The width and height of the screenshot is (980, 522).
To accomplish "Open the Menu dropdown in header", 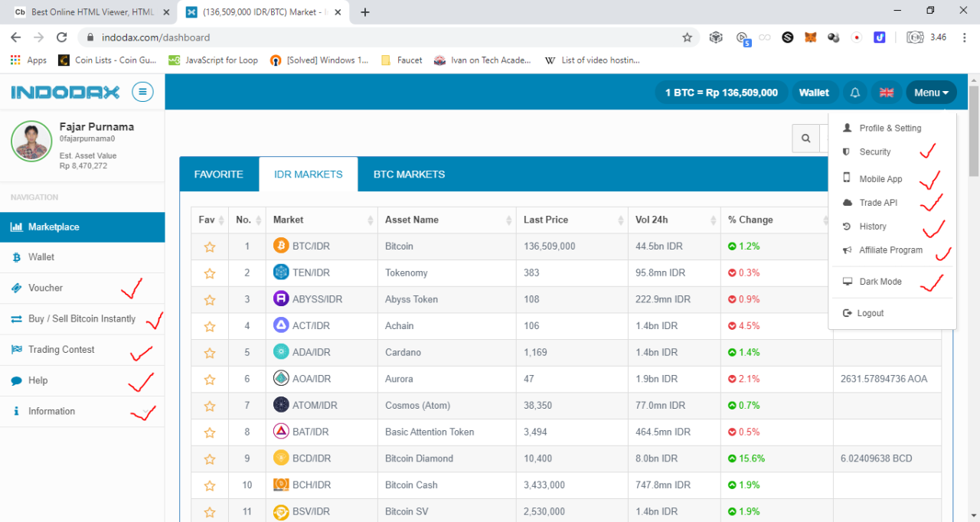I will pyautogui.click(x=931, y=93).
